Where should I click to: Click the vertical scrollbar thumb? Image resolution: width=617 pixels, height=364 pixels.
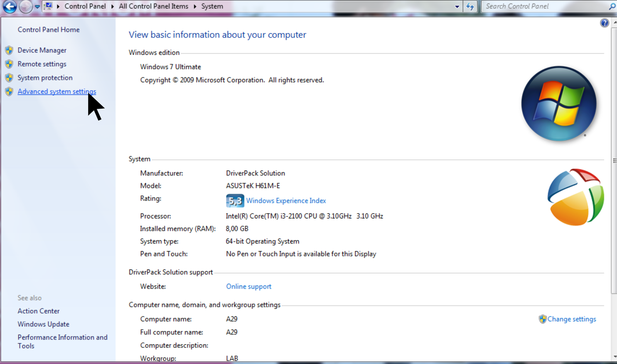click(614, 160)
